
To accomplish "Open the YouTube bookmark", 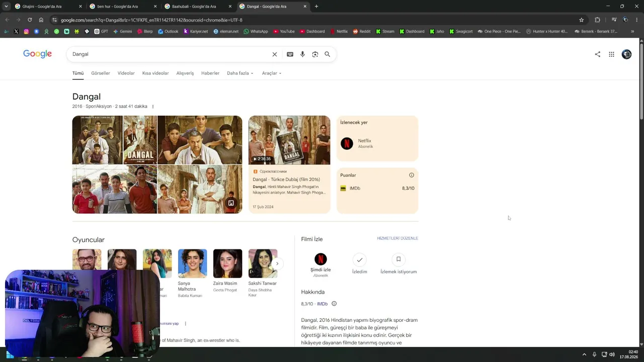I will [x=284, y=31].
